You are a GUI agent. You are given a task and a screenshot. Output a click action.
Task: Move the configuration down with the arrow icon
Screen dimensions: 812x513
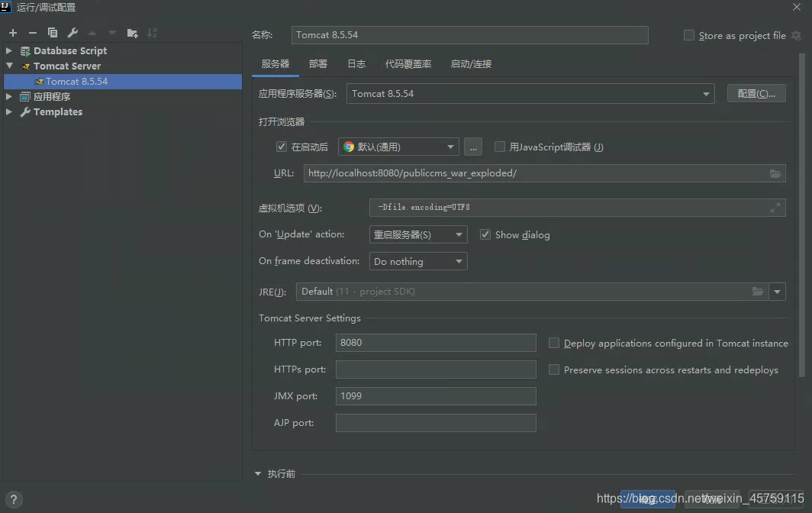tap(112, 33)
